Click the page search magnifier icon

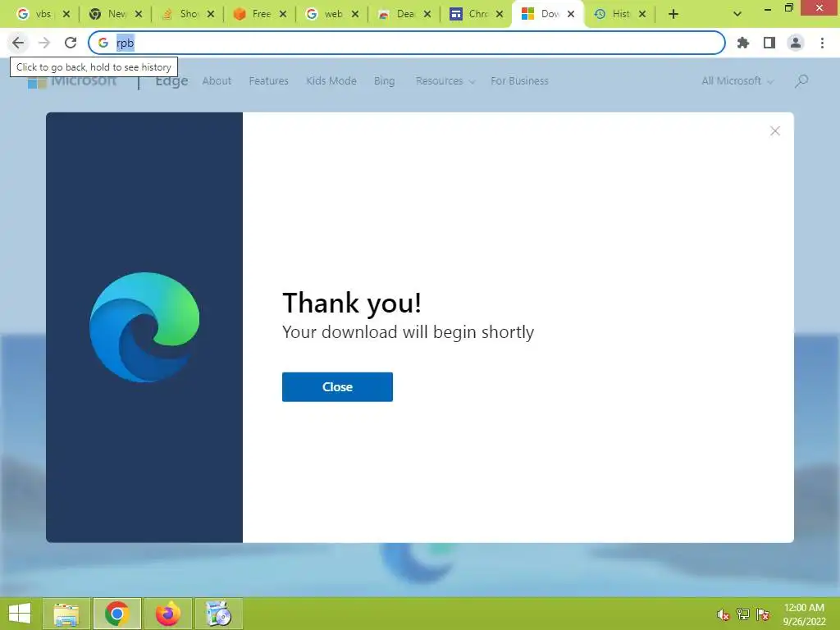[801, 81]
